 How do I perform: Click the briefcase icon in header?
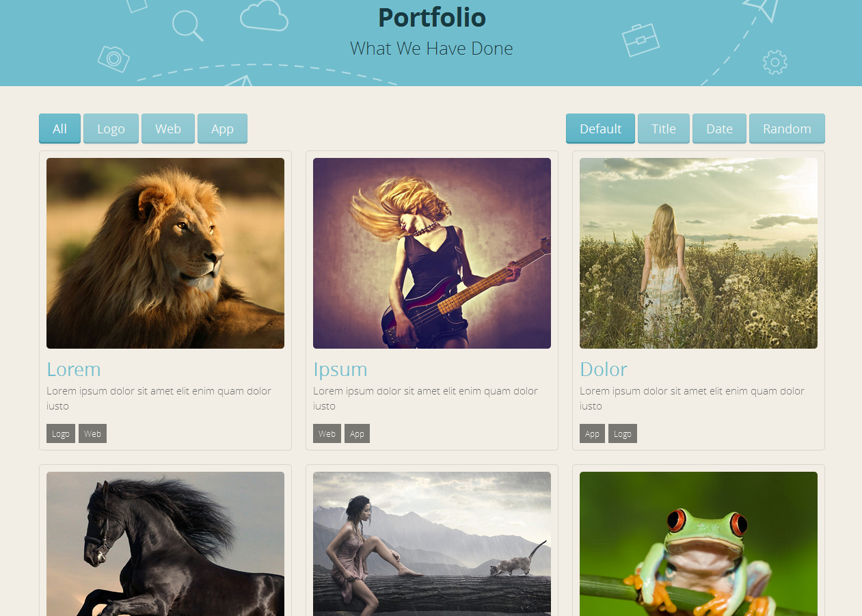tap(641, 40)
